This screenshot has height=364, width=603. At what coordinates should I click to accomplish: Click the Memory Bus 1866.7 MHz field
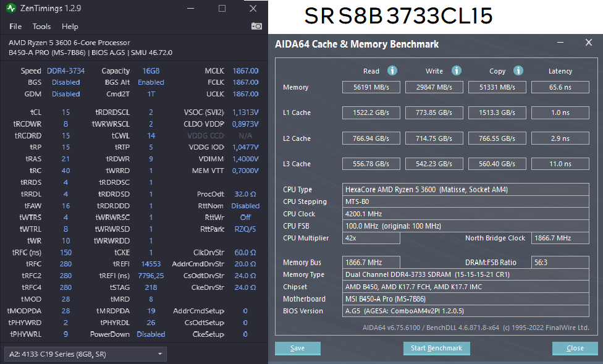[371, 263]
